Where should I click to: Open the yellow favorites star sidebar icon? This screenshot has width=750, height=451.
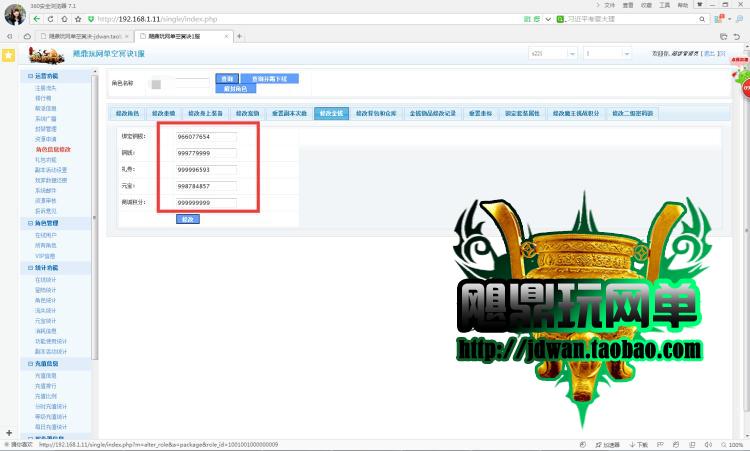8,55
